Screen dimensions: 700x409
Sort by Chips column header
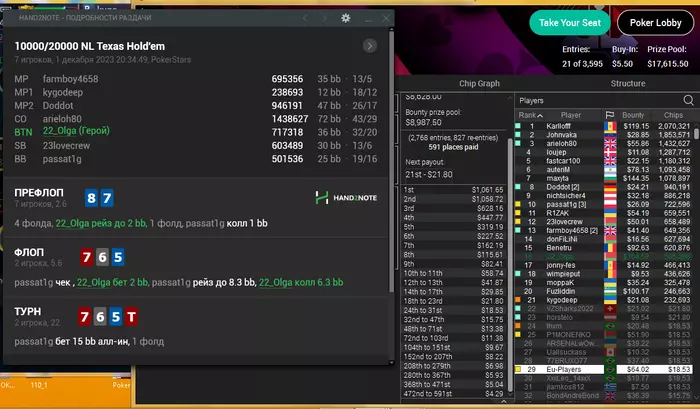point(673,115)
